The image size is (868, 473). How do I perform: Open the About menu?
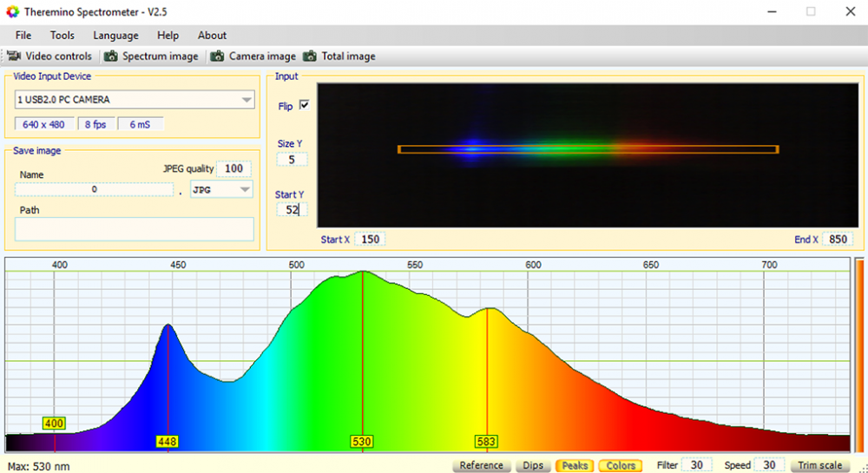pos(212,36)
